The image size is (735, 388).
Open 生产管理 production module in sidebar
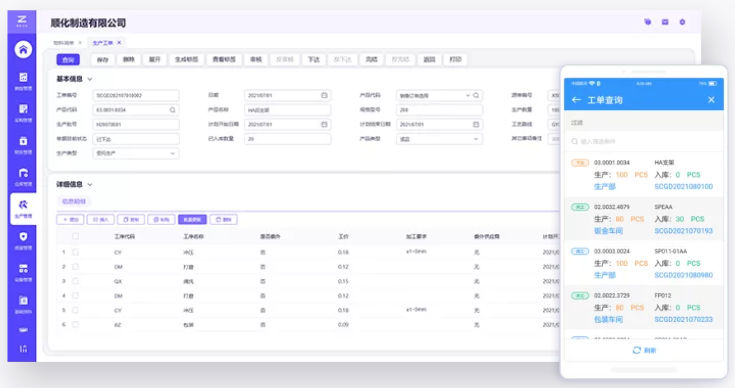[23, 209]
